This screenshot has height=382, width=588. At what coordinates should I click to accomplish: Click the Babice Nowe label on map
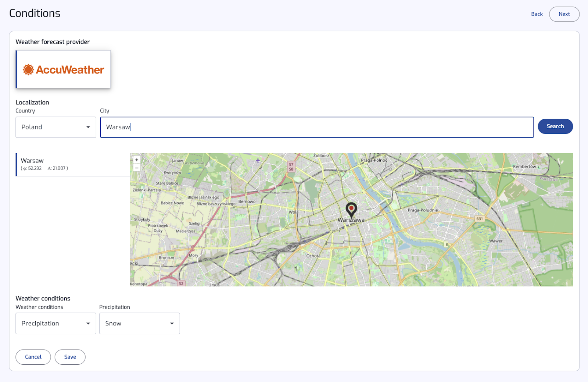point(172,203)
